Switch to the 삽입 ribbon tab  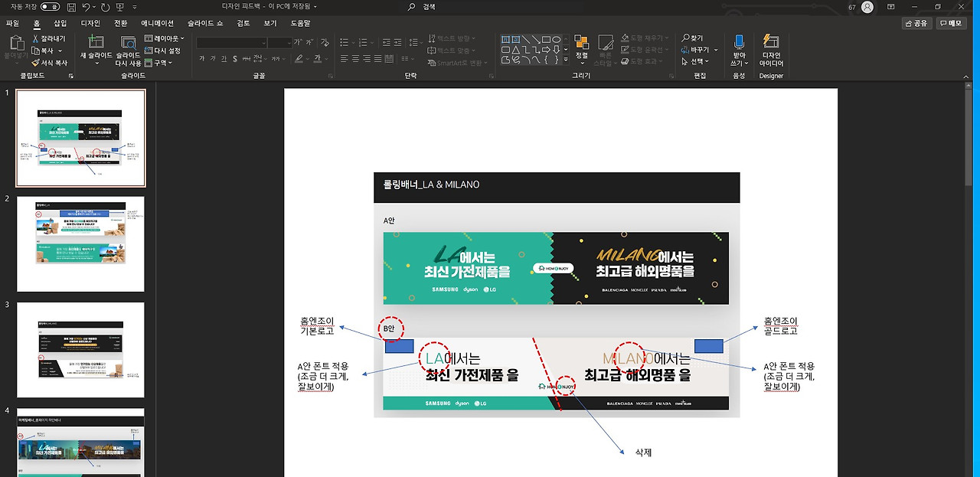60,24
